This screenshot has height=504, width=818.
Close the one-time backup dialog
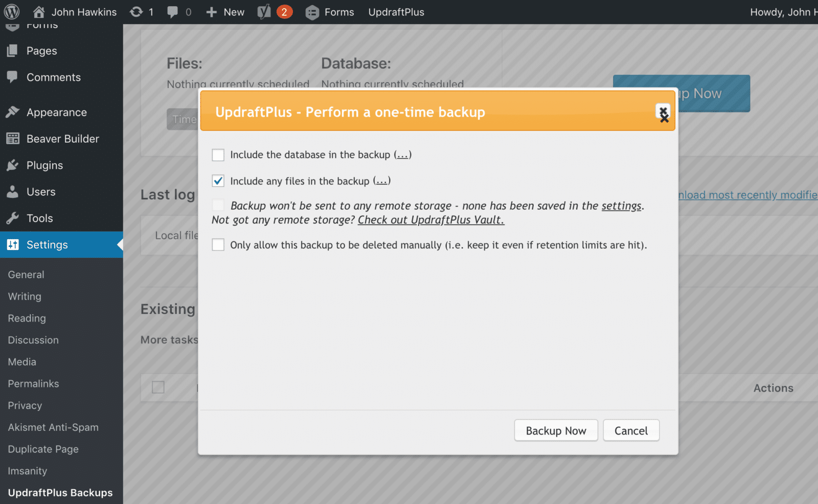(663, 112)
